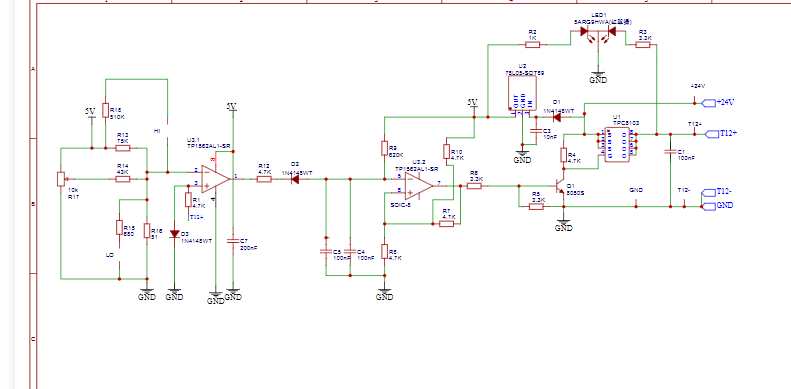Select the C7 200nF capacitor
The width and height of the screenshot is (791, 389).
[233, 241]
